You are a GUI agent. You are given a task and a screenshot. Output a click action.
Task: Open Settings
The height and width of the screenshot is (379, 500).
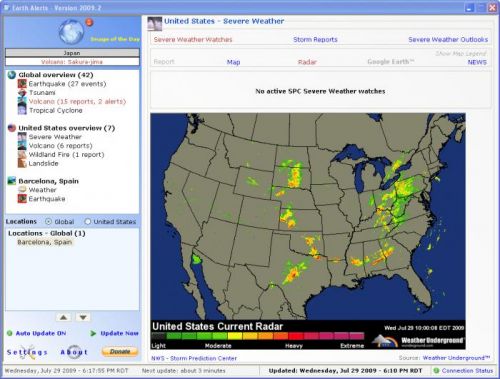27,352
